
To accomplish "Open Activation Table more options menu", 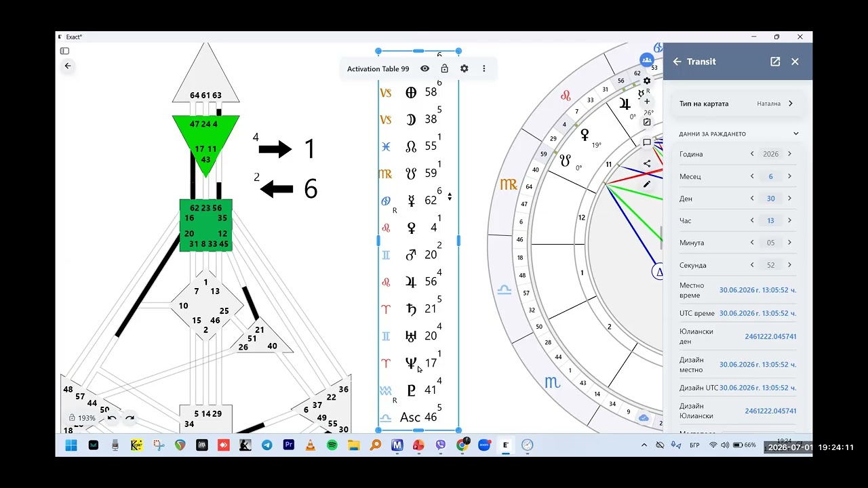I will click(484, 68).
